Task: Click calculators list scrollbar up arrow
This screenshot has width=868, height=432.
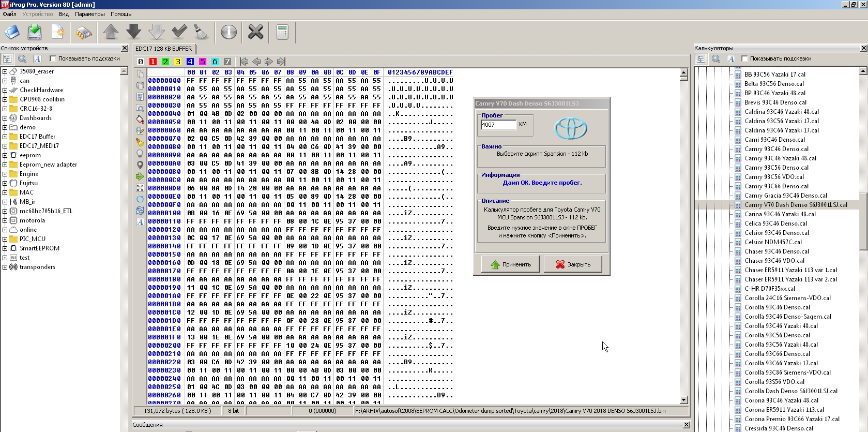Action: point(863,71)
